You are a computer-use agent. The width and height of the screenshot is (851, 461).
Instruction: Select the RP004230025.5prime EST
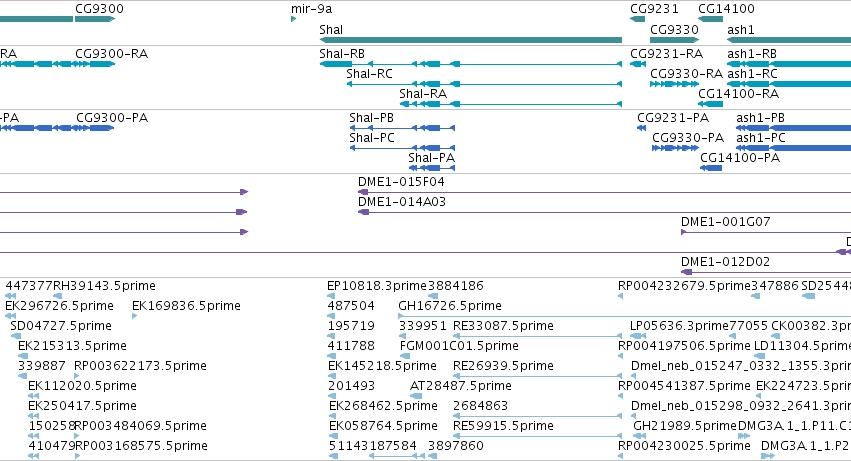pos(621,456)
